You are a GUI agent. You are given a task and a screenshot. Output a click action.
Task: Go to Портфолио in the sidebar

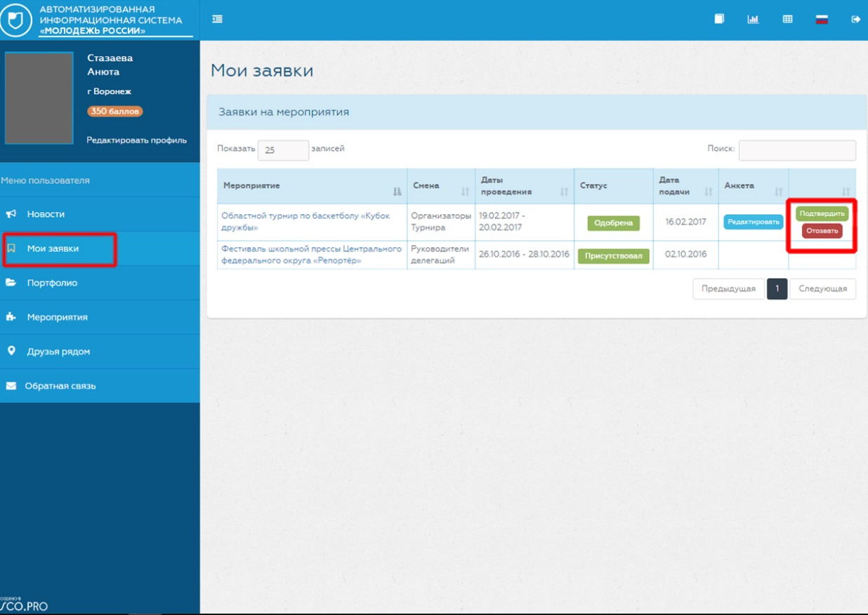[52, 283]
